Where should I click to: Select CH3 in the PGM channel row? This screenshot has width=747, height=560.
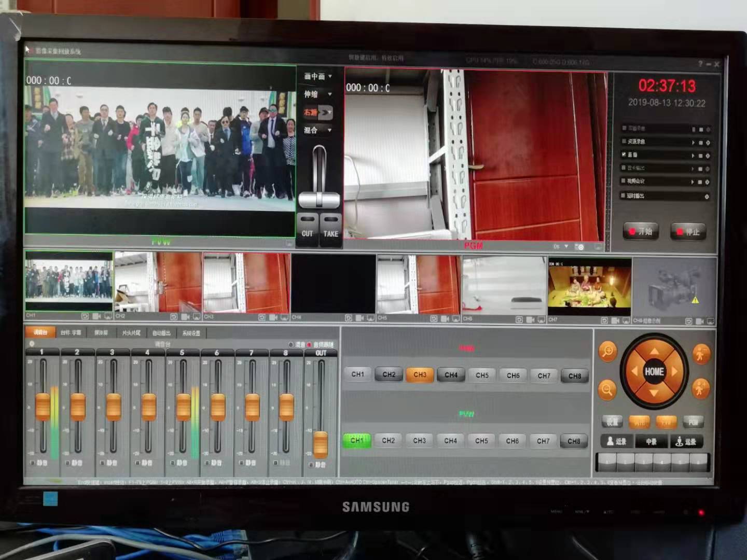tap(420, 374)
